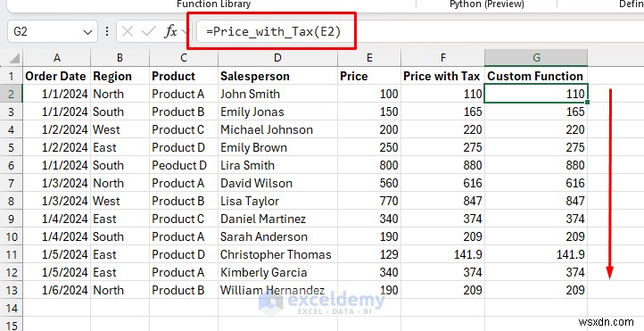This screenshot has width=644, height=331.
Task: Select column C header
Action: 184,58
